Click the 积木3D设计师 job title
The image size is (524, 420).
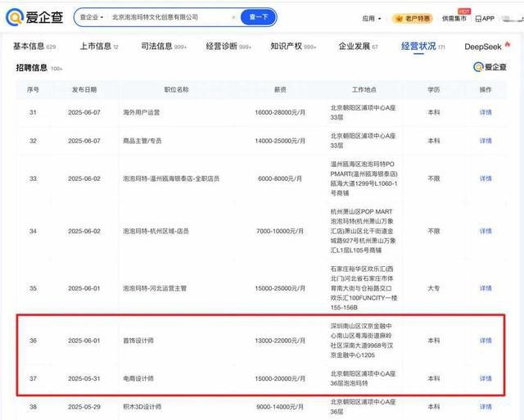142,407
